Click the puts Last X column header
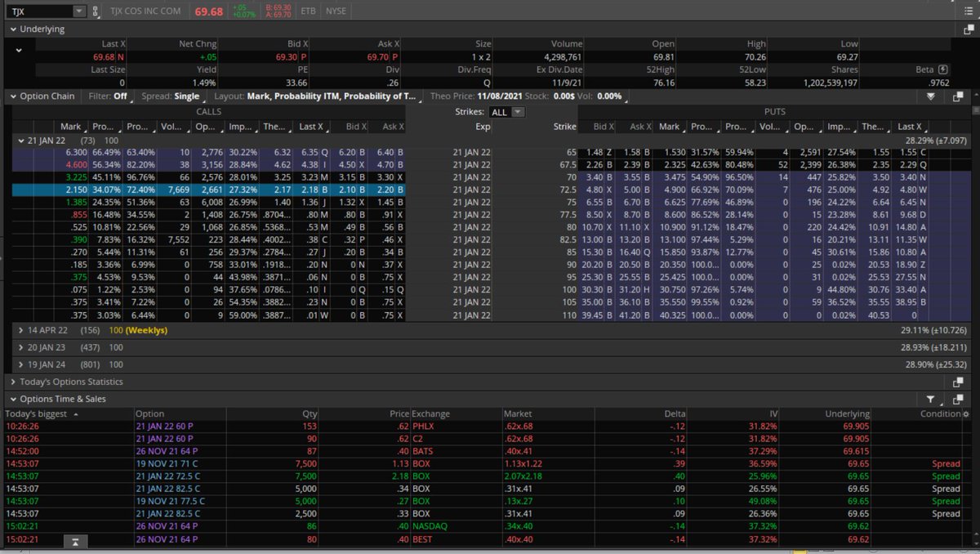This screenshot has height=554, width=980. (911, 127)
